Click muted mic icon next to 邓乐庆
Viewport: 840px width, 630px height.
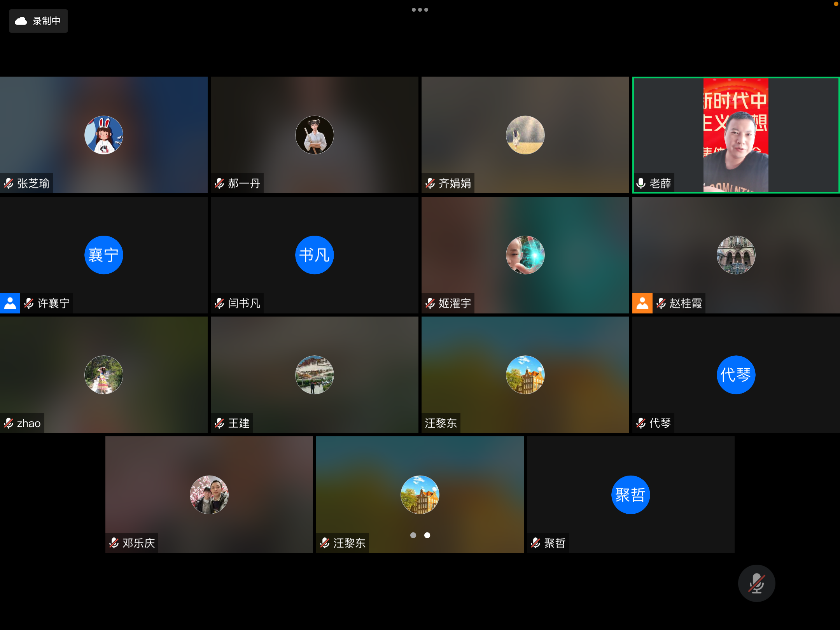click(x=114, y=543)
